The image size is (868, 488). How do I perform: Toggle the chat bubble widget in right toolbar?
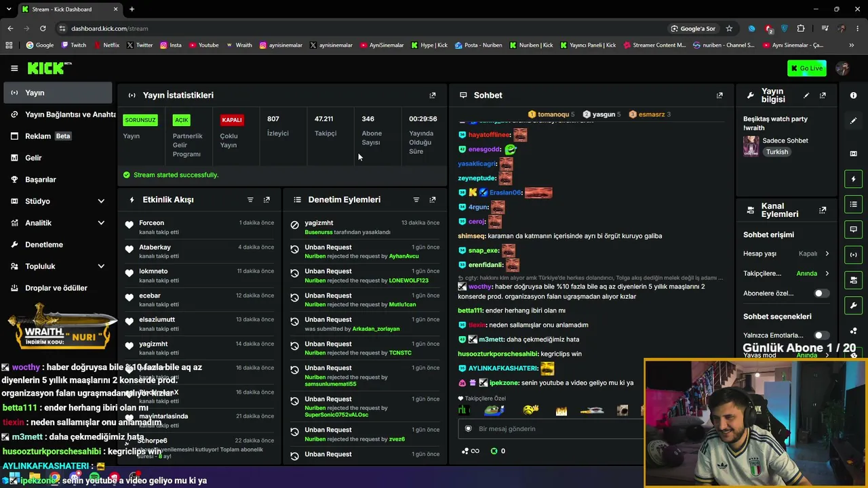point(853,230)
